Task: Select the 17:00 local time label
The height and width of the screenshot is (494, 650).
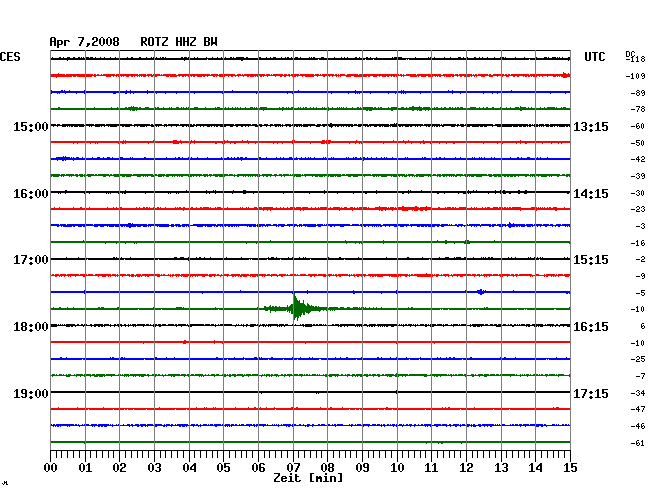Action: click(x=31, y=260)
